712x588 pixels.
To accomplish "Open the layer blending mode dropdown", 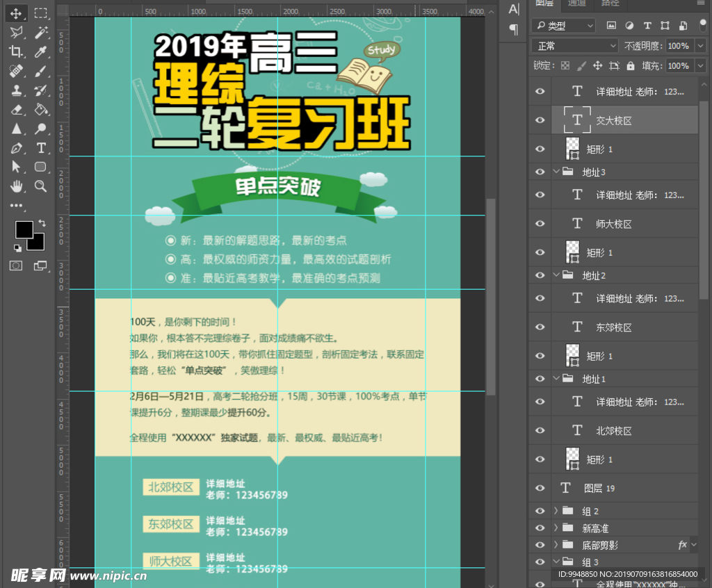I will click(x=574, y=45).
